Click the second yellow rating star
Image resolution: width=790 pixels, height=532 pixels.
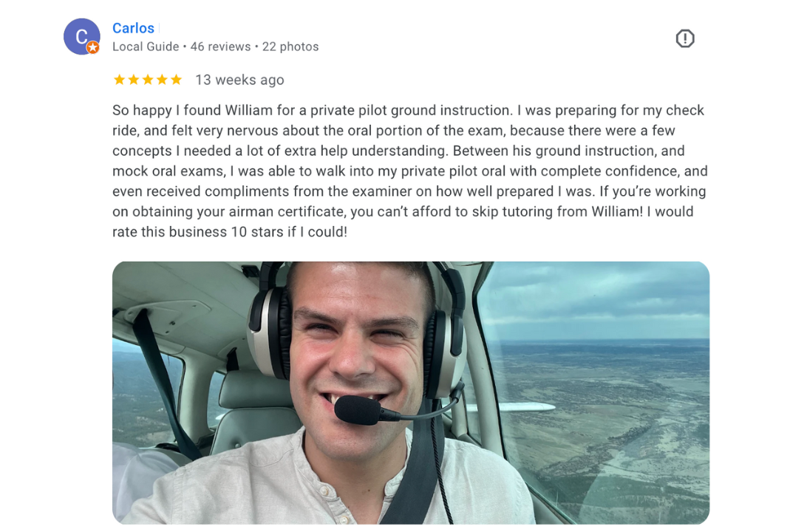(x=134, y=80)
